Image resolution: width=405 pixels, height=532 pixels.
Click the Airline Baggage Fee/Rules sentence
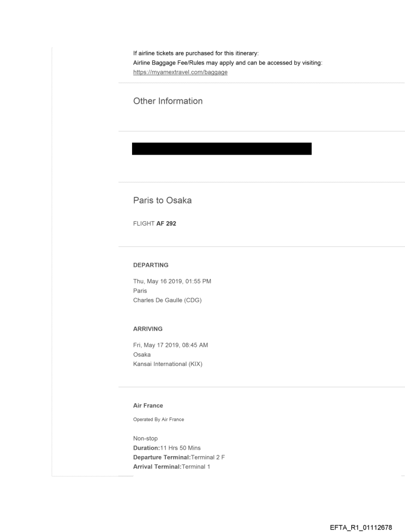tap(228, 63)
